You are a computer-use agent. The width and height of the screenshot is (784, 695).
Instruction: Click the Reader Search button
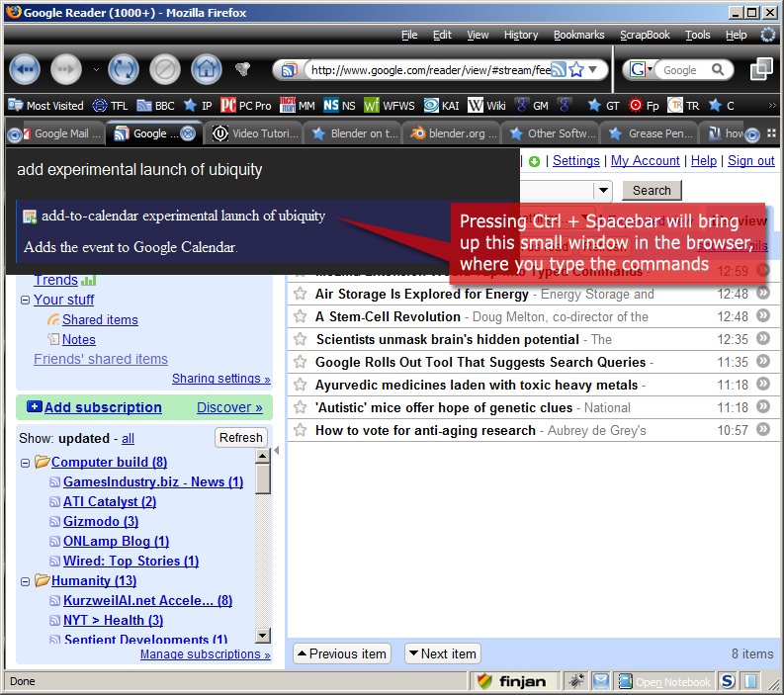[652, 190]
